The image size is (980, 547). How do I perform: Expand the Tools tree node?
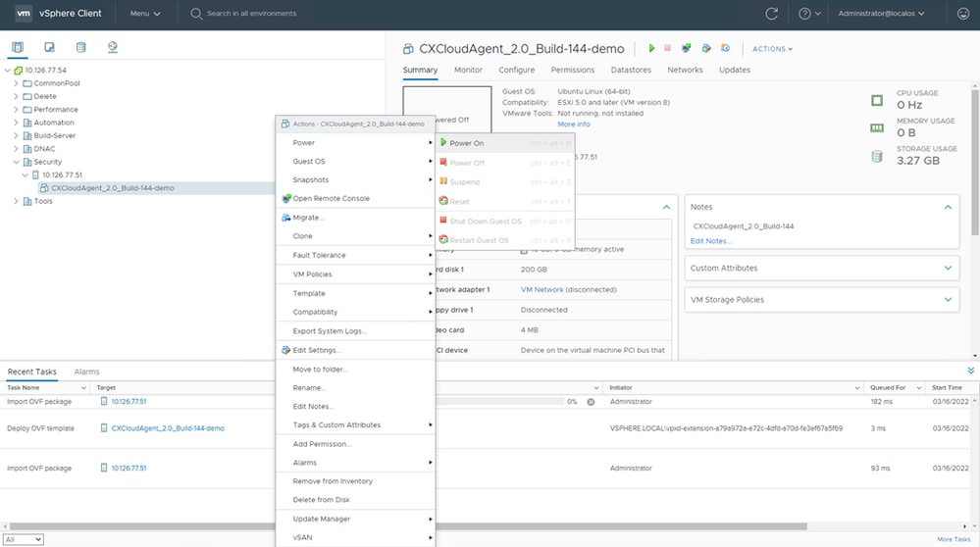(x=16, y=201)
